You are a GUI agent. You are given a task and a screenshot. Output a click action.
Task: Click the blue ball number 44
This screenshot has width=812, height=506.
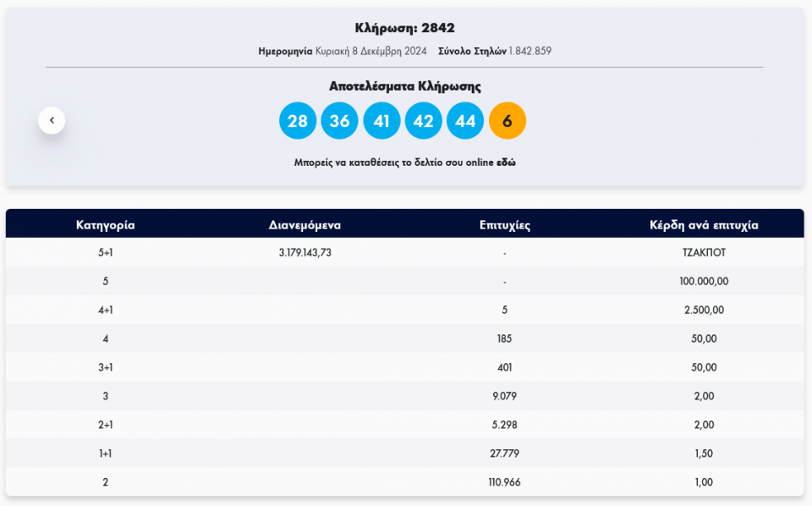tap(465, 121)
